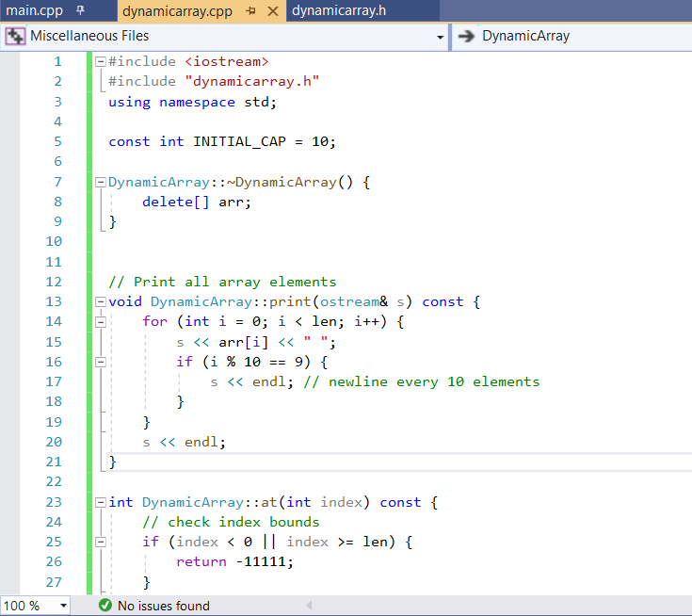Click the No issues found status text

[163, 606]
